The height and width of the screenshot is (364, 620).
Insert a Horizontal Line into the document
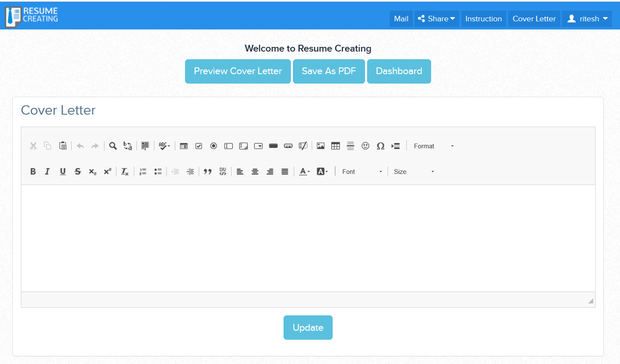[x=351, y=146]
